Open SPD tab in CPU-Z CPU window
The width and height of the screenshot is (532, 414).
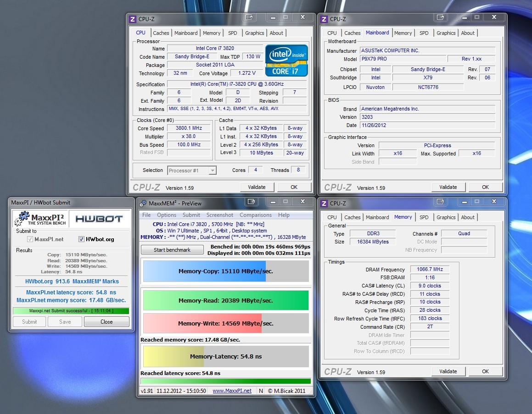point(233,33)
